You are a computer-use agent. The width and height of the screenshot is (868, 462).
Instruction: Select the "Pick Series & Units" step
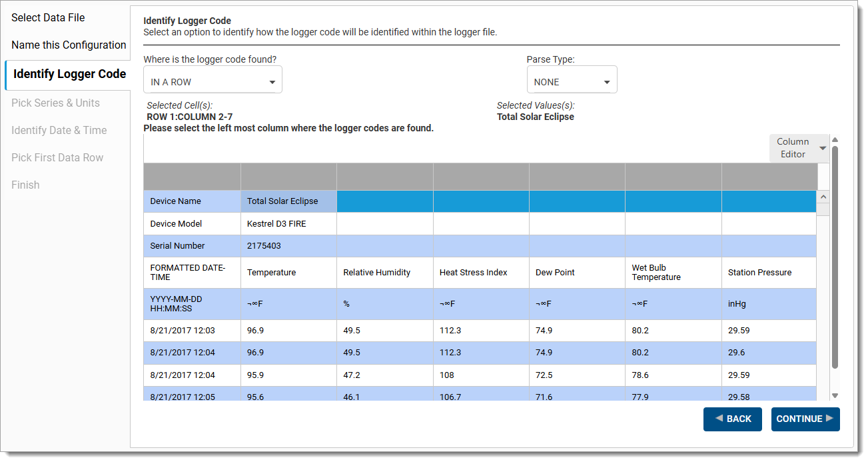point(55,103)
